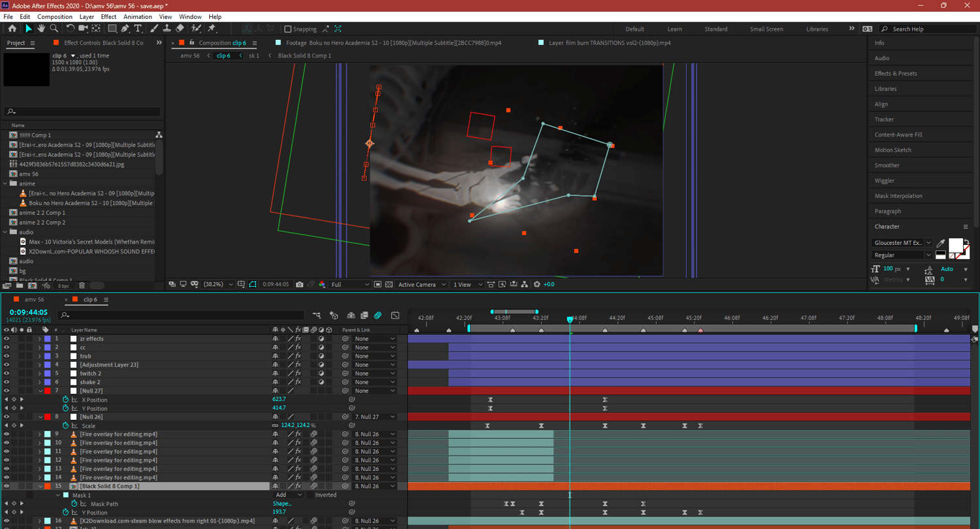Viewport: 980px width, 529px height.
Task: Open the Wiggler panel
Action: pos(885,181)
